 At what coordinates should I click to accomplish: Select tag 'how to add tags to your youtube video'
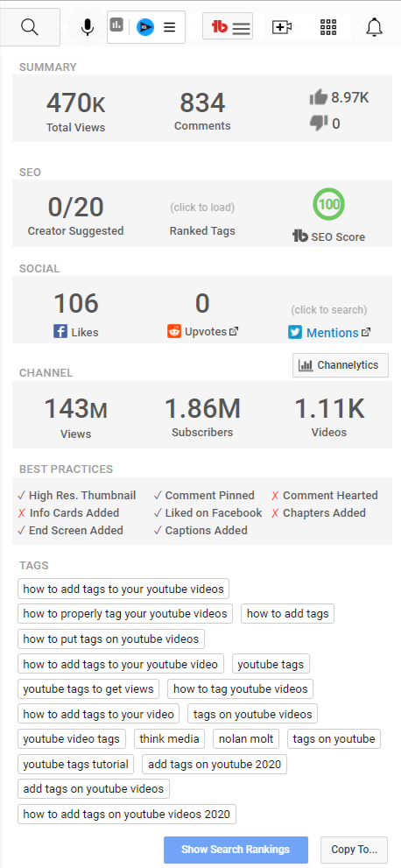(121, 664)
